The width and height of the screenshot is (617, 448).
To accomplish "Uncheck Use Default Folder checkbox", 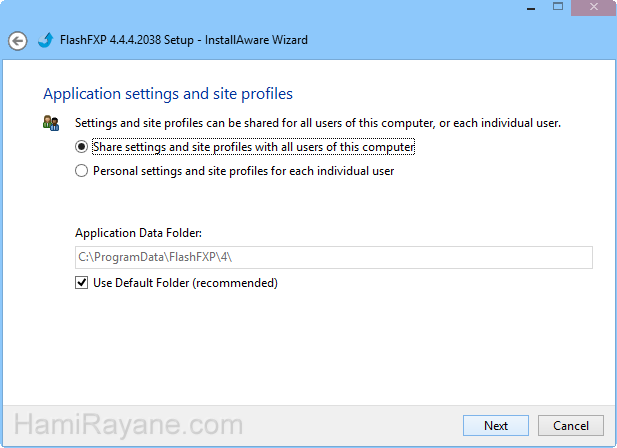I will pyautogui.click(x=81, y=283).
